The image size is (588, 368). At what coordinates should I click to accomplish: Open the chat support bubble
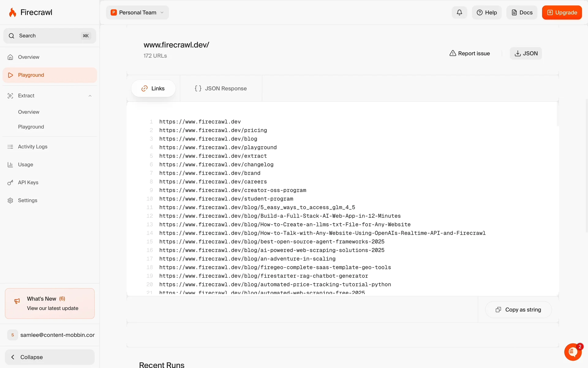point(572,352)
